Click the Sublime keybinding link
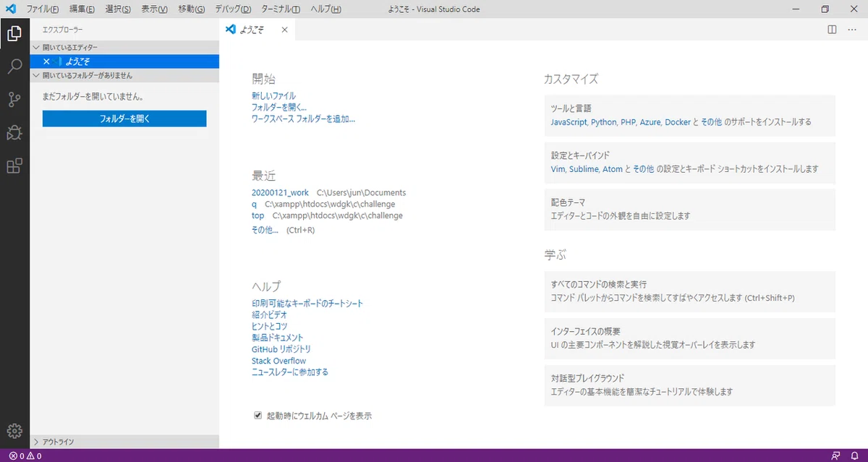Image resolution: width=868 pixels, height=462 pixels. 584,168
